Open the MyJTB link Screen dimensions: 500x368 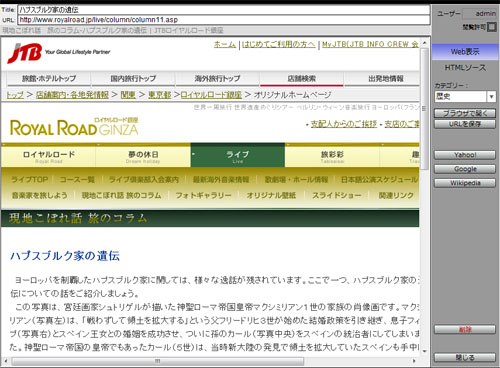tap(370, 44)
